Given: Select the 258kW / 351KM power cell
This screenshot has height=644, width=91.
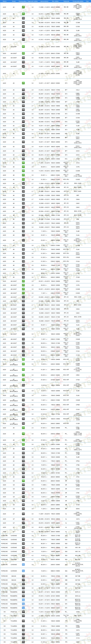Looking at the screenshot, I should [55, 473].
